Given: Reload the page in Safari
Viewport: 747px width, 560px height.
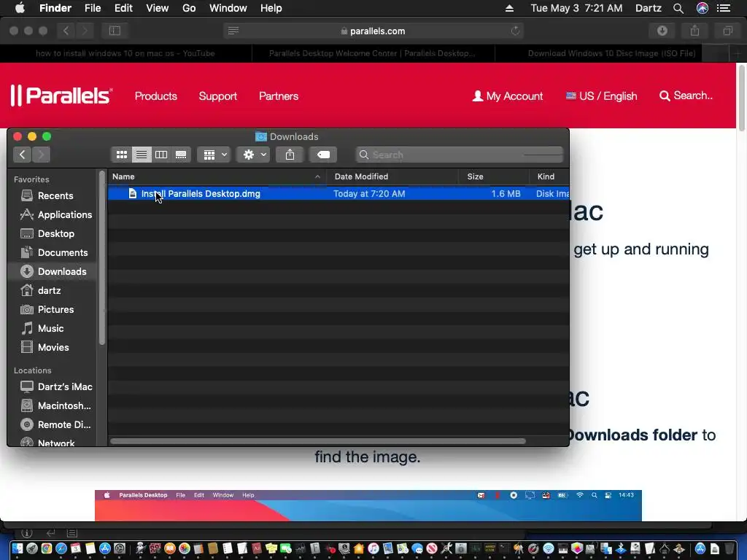Looking at the screenshot, I should click(x=515, y=31).
